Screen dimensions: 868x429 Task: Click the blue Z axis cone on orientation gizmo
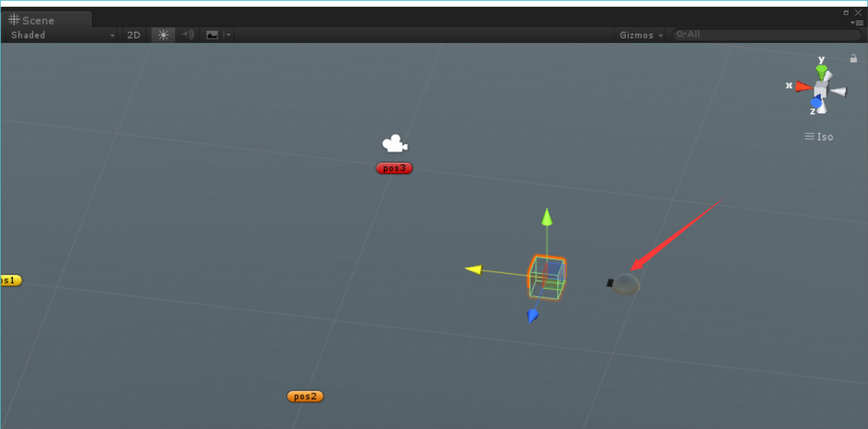[816, 102]
